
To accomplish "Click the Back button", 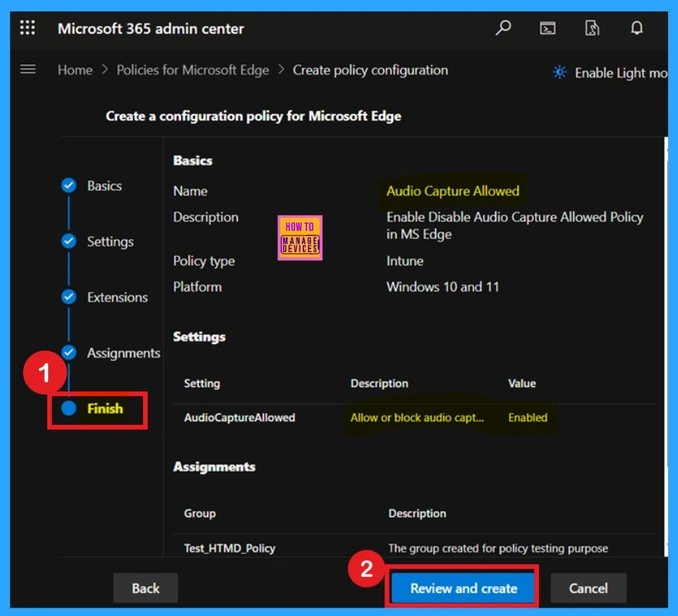I will (x=146, y=588).
